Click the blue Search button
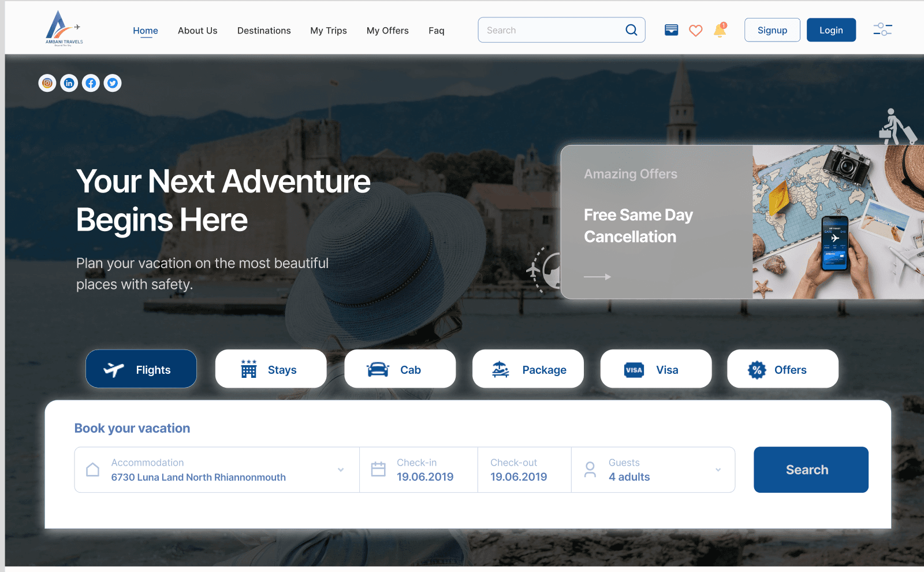 click(x=810, y=470)
